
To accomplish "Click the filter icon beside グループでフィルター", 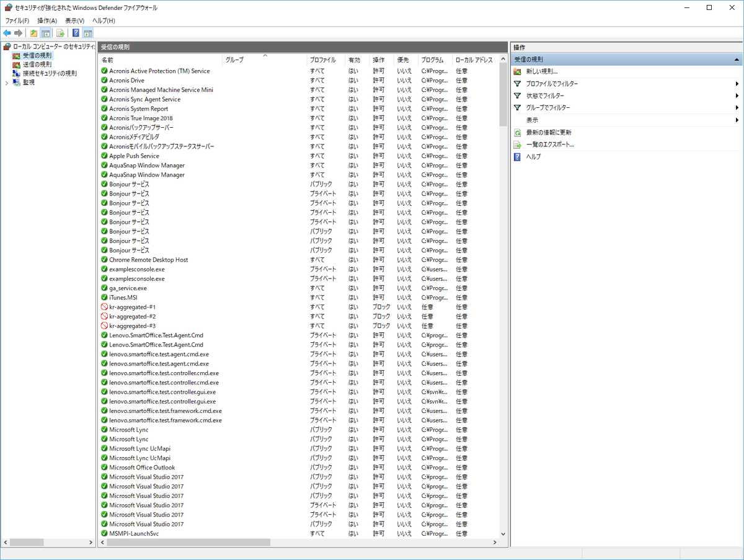I will [x=518, y=108].
